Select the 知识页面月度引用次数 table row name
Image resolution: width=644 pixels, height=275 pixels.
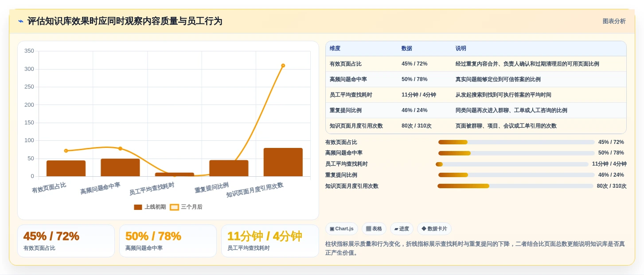(x=356, y=126)
